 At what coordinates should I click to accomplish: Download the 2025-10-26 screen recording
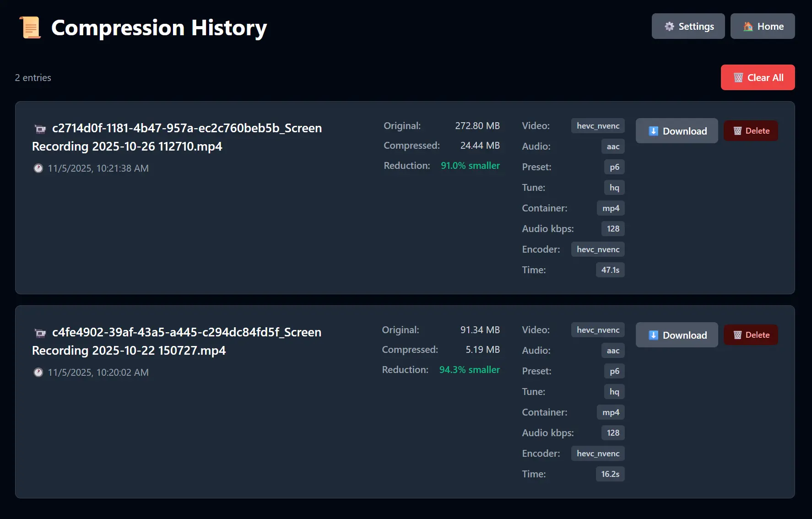[677, 131]
